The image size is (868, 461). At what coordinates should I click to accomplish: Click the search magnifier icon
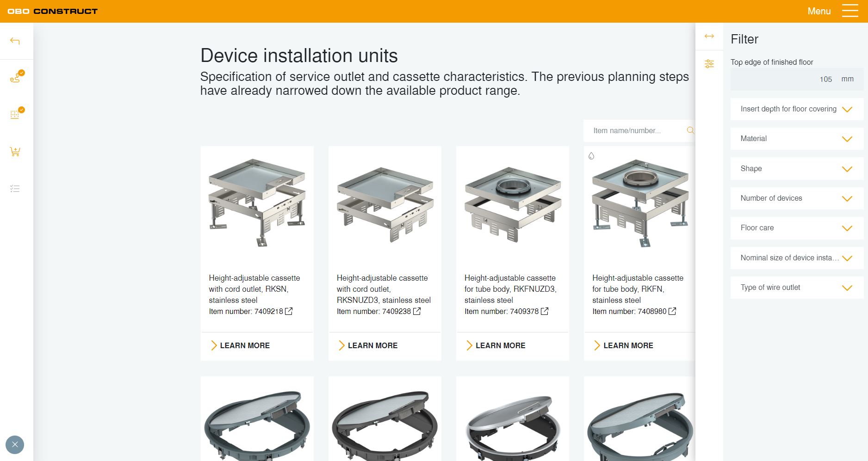click(690, 130)
